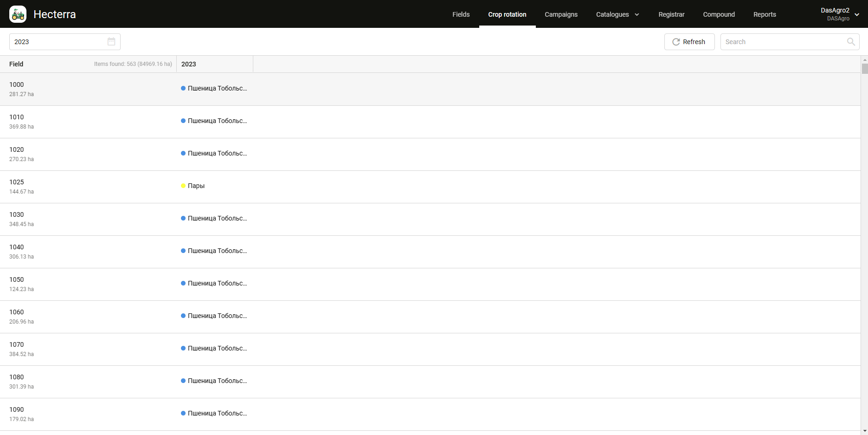Click the magnifier icon in search box
Image resolution: width=868 pixels, height=435 pixels.
(850, 42)
